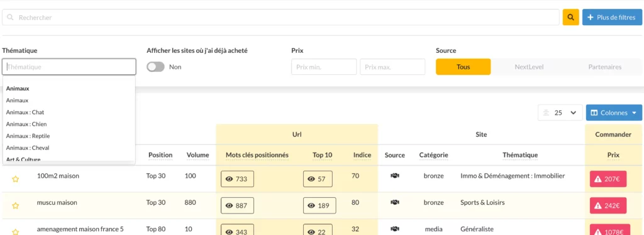Sort by Mots clés positionnés column
The height and width of the screenshot is (235, 644).
coord(257,155)
